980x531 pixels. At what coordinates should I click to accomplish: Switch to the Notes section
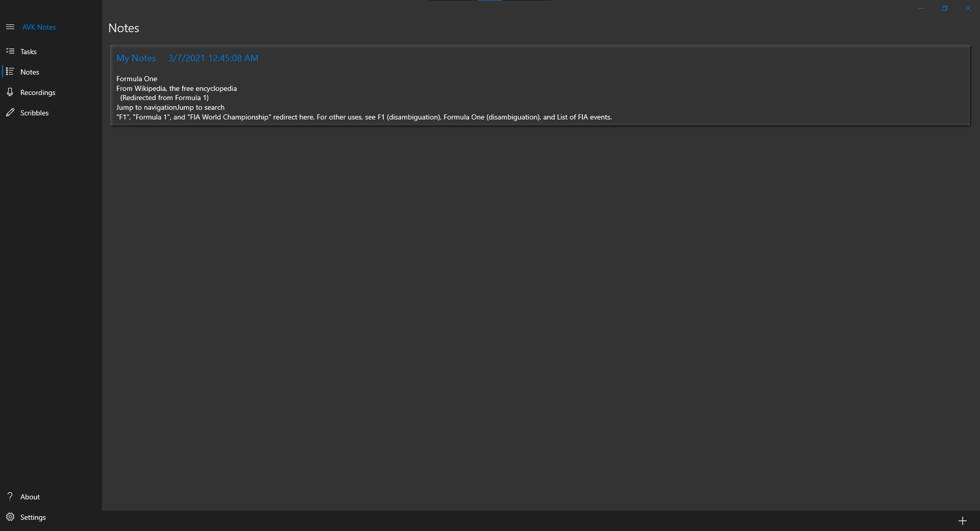point(51,72)
